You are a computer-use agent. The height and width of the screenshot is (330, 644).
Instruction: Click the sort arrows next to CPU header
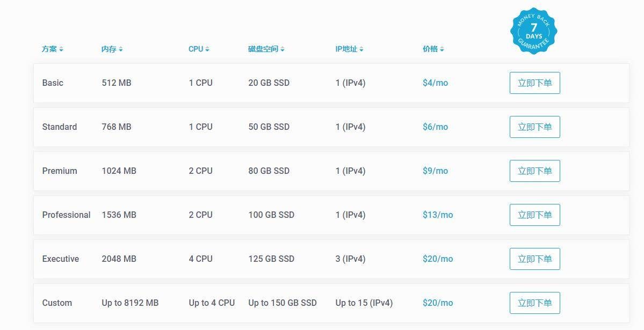[207, 49]
